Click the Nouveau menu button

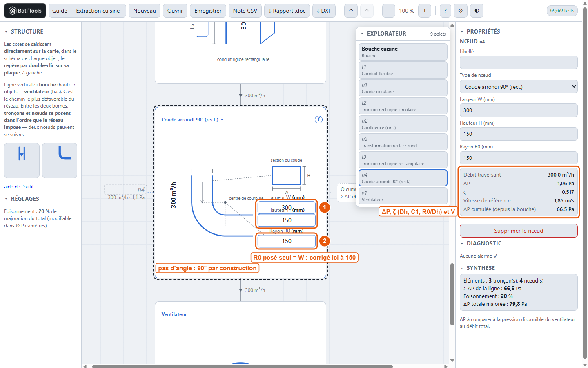(145, 11)
